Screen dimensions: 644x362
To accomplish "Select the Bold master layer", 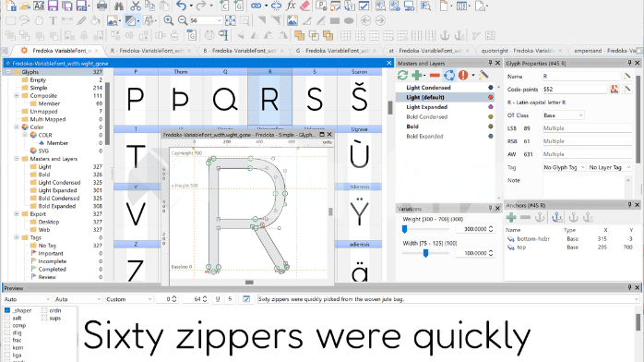I will pos(412,127).
